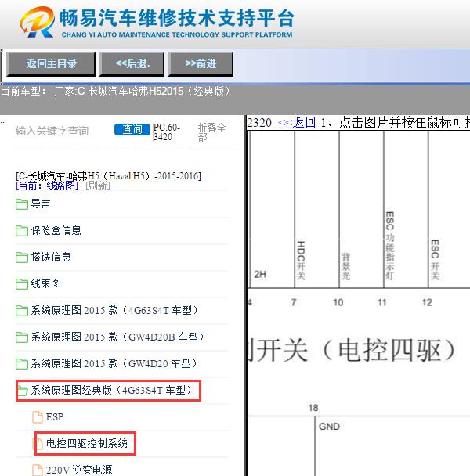Expand 系统原理图 2015 款（4G63S4T 车型）
The image size is (470, 476).
(114, 310)
